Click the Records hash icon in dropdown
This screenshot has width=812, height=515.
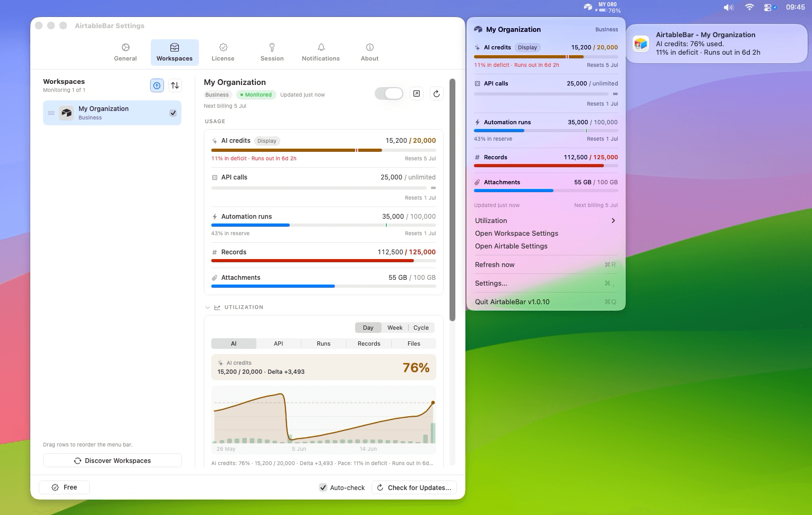tap(477, 158)
